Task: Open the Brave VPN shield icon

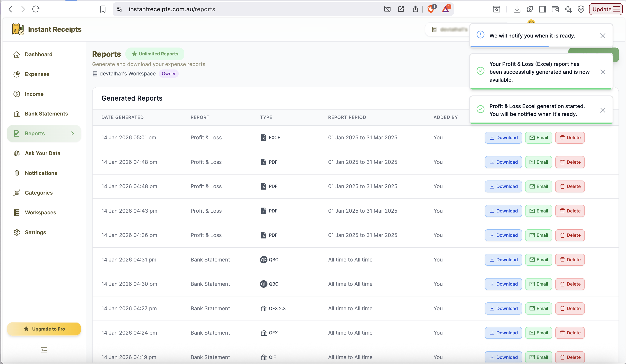Action: tap(581, 9)
